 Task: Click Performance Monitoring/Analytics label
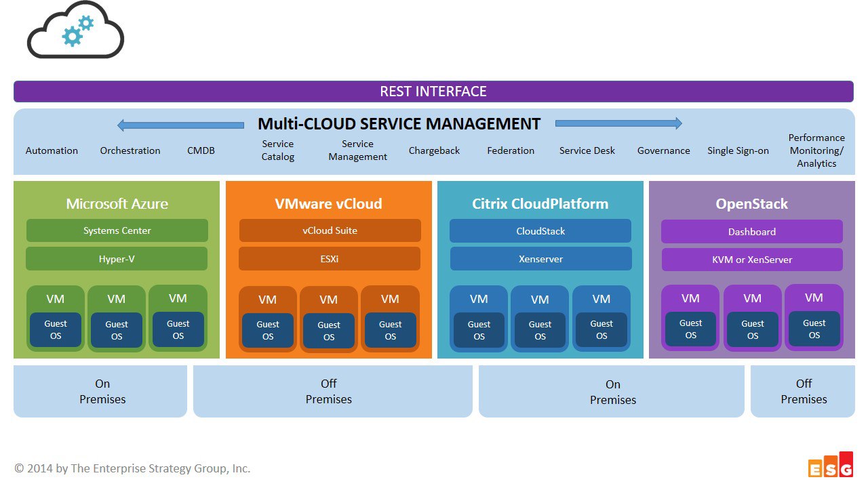click(816, 150)
